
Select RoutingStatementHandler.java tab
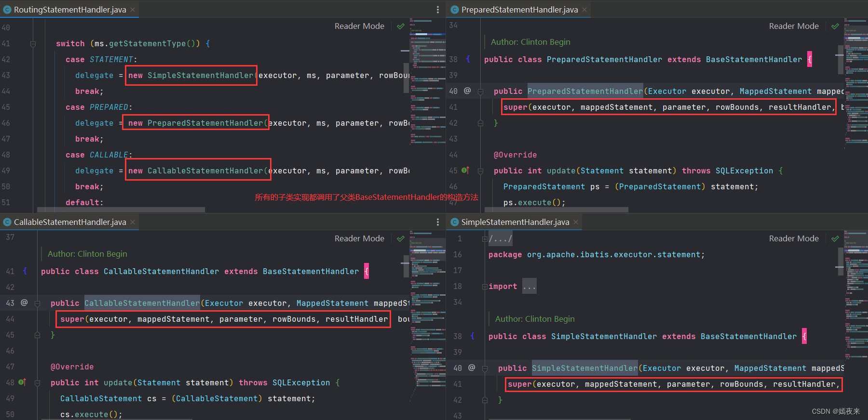(x=69, y=10)
